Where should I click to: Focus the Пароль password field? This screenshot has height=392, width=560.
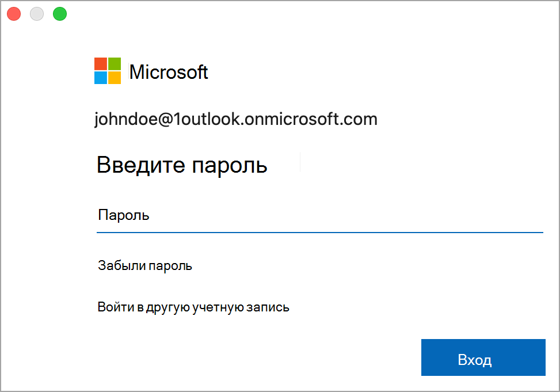[319, 215]
